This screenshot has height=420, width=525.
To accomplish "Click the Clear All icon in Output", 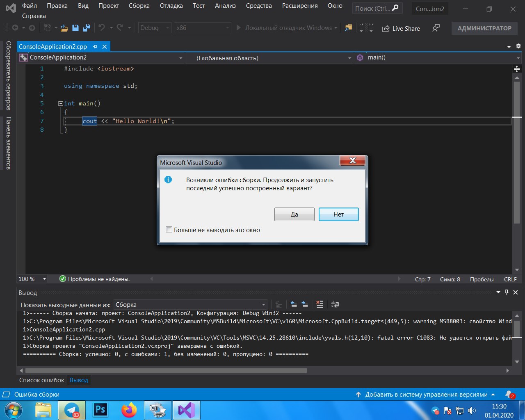I will click(x=320, y=304).
